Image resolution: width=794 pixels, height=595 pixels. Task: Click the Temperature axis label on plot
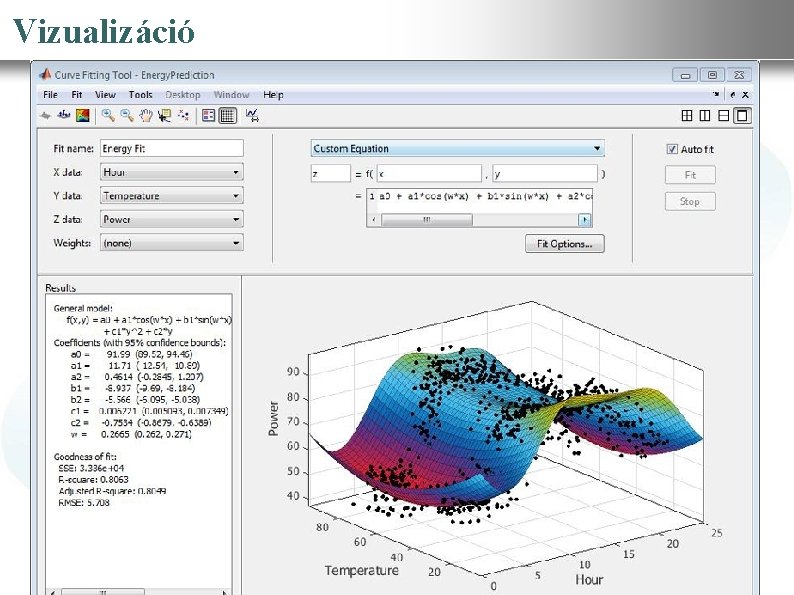(362, 570)
